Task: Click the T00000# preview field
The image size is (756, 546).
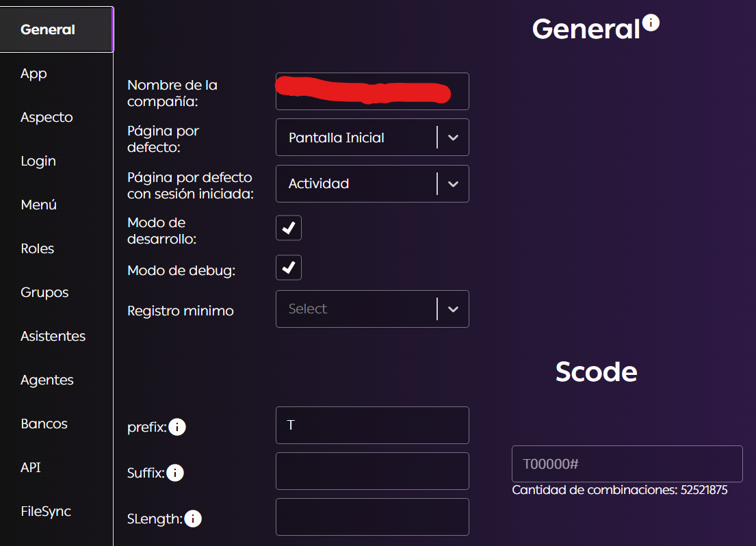Action: [x=627, y=464]
